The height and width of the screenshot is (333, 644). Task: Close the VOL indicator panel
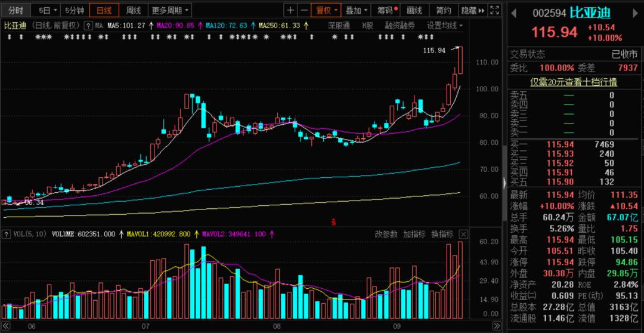tap(463, 235)
